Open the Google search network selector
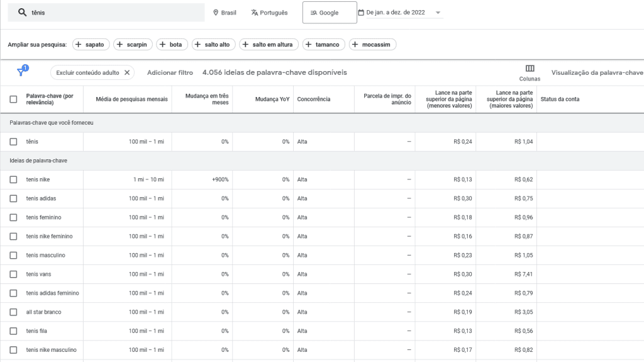The width and height of the screenshot is (644, 362). pos(330,13)
